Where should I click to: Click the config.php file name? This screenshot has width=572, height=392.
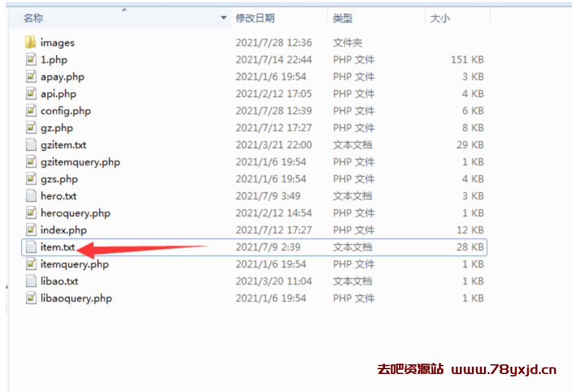66,111
